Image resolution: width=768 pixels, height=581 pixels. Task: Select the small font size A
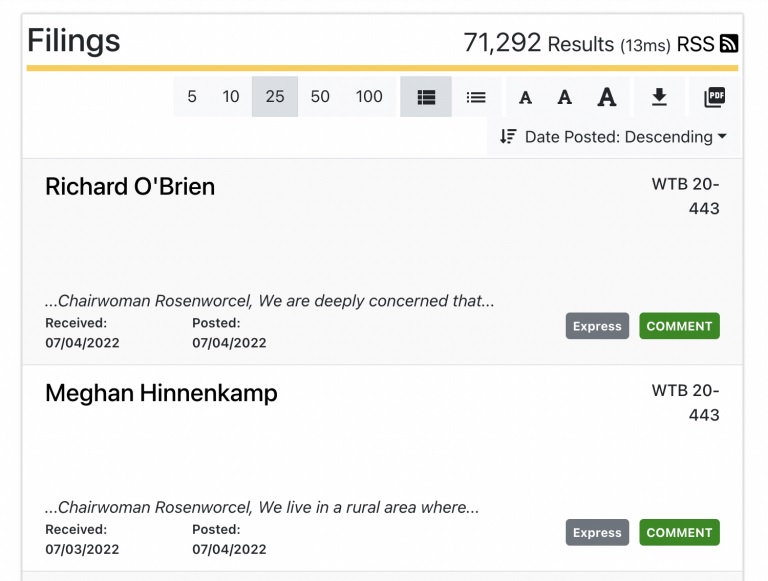(x=526, y=97)
